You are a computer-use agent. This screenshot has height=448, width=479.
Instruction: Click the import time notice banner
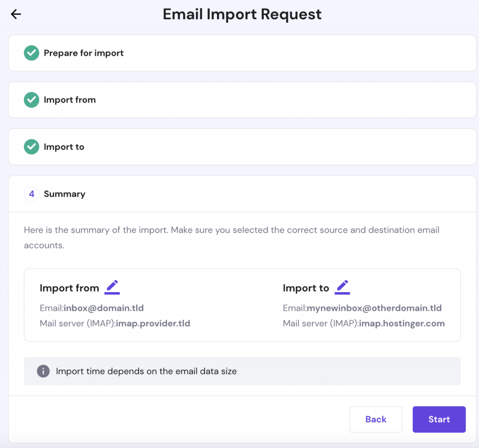241,371
